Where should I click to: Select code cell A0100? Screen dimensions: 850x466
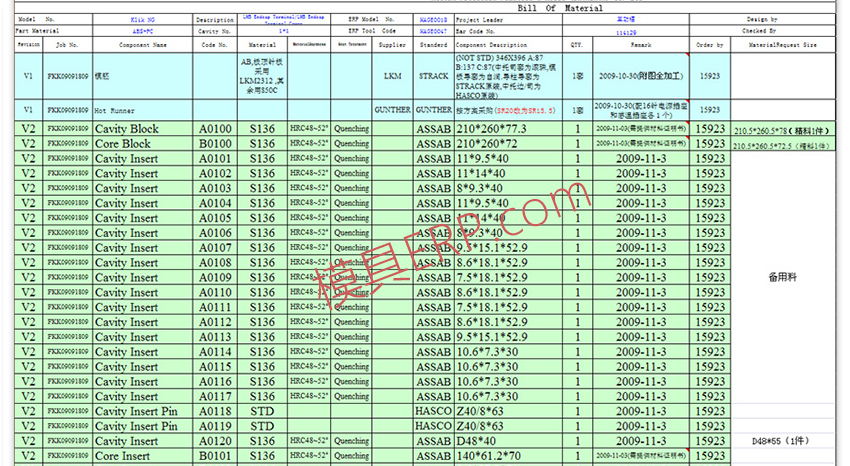tap(215, 129)
